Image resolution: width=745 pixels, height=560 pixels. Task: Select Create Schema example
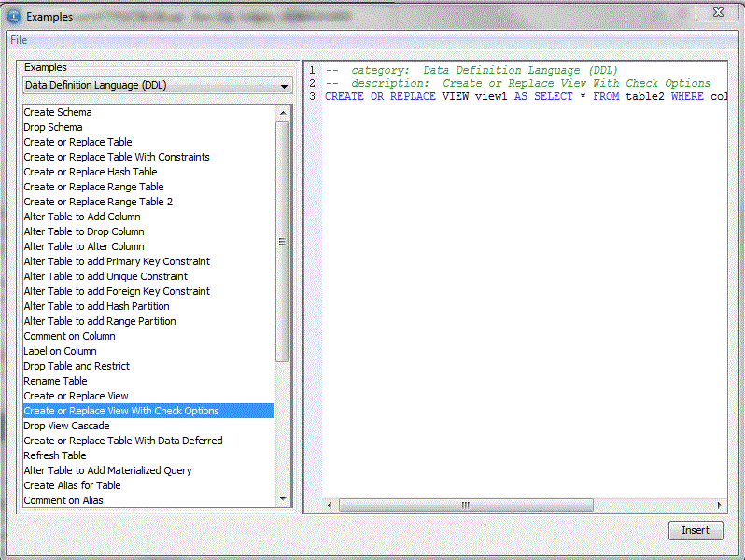pyautogui.click(x=58, y=112)
